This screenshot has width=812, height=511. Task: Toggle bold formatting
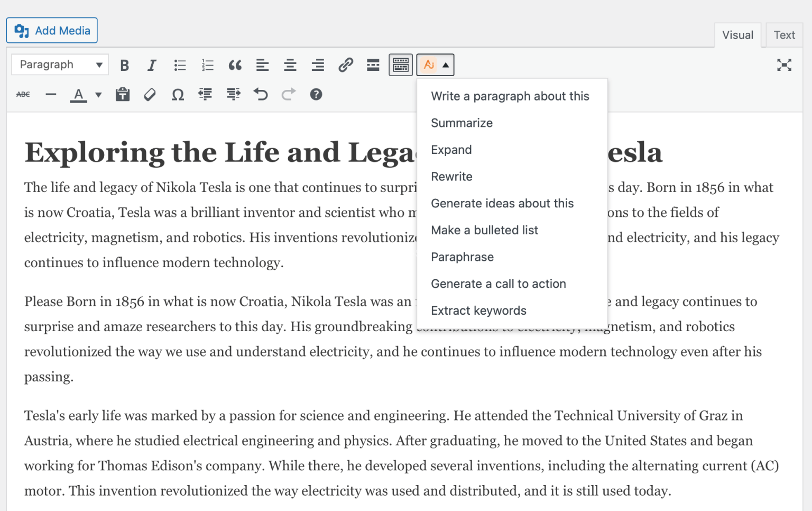[125, 65]
